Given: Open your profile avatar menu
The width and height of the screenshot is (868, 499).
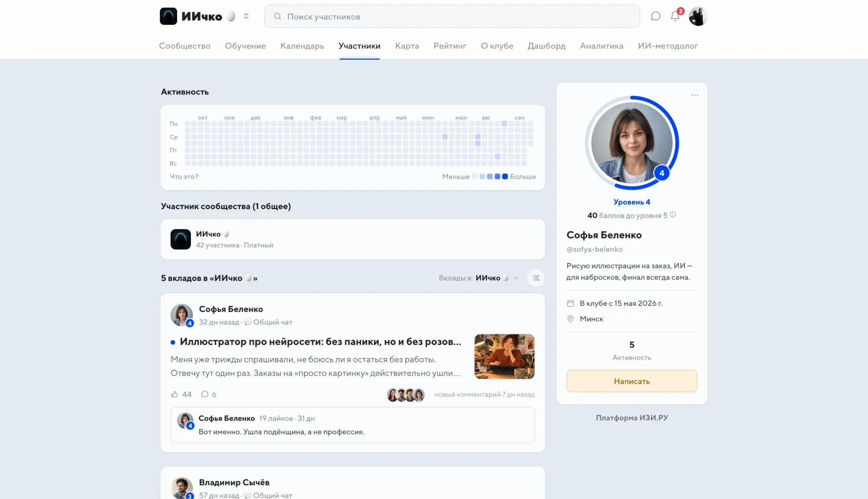Looking at the screenshot, I should click(x=698, y=16).
